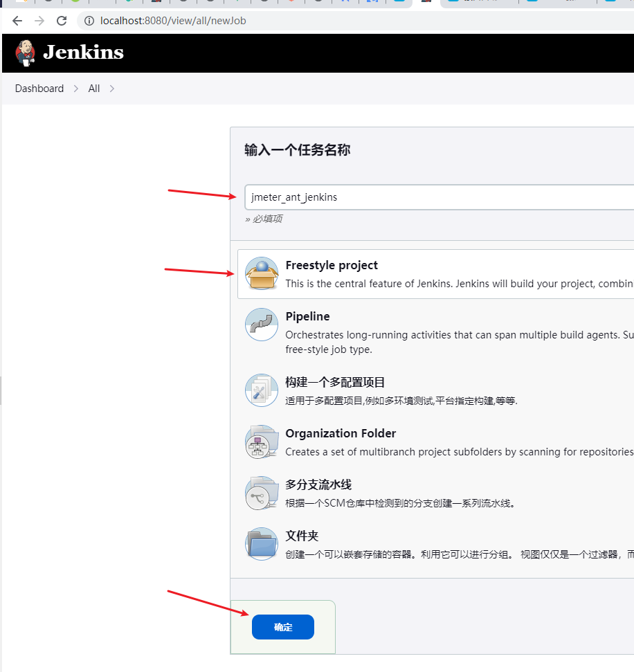Image resolution: width=634 pixels, height=672 pixels.
Task: Select the 构建一个多配置项目 icon
Action: coord(262,390)
